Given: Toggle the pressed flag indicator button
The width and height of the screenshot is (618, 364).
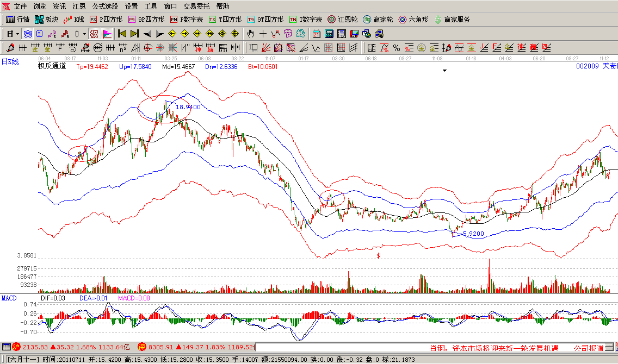Looking at the screenshot, I should [x=107, y=34].
